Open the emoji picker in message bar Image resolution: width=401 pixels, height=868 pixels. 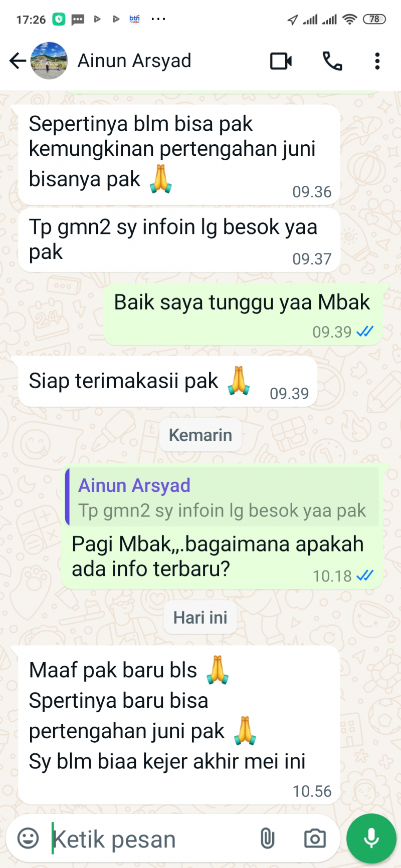pyautogui.click(x=28, y=838)
